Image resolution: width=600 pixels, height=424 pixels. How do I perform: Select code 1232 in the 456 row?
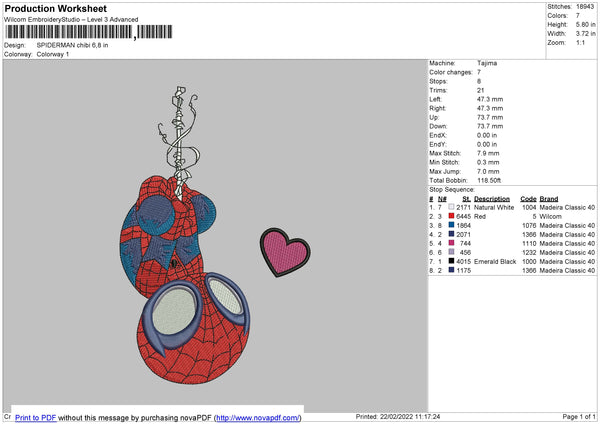[529, 253]
